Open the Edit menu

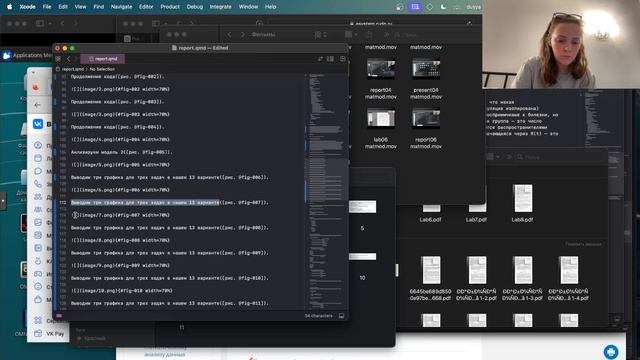[63, 7]
